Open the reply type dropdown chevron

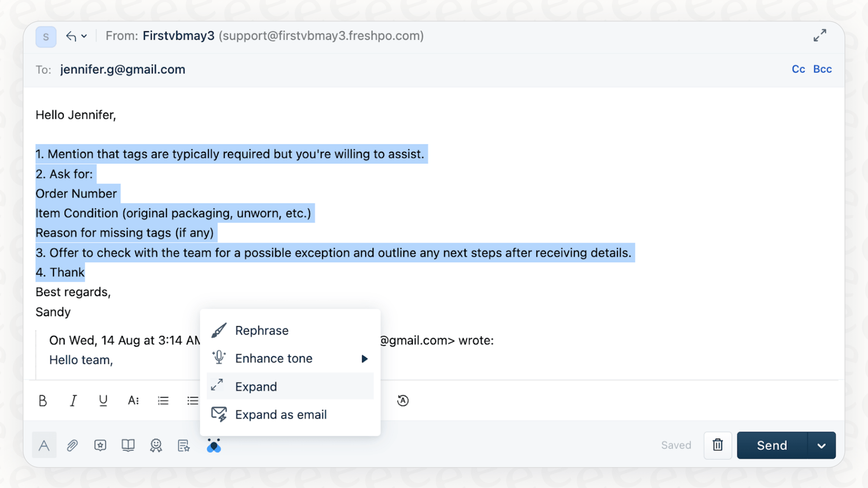pos(84,36)
